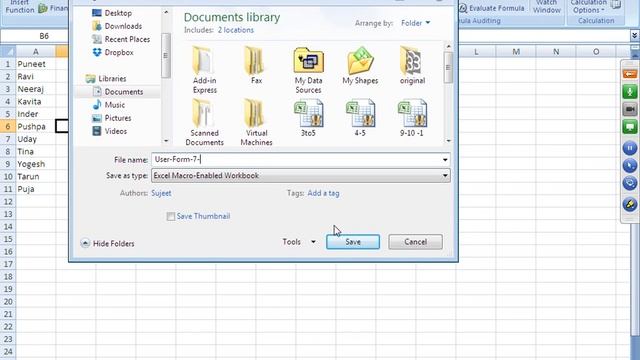Viewport: 640px width, 360px height.
Task: Click Evaluate Formula in the ribbon
Action: point(491,8)
